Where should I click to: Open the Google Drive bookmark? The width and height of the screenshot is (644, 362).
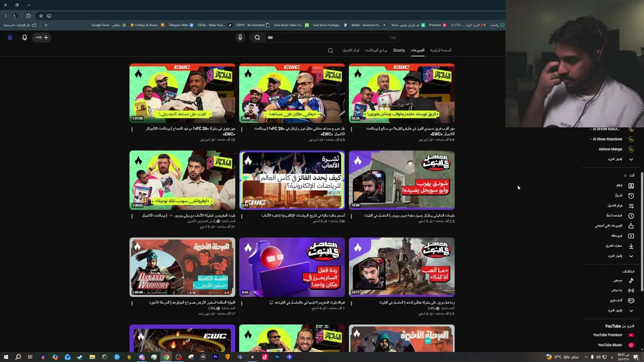coord(108,25)
